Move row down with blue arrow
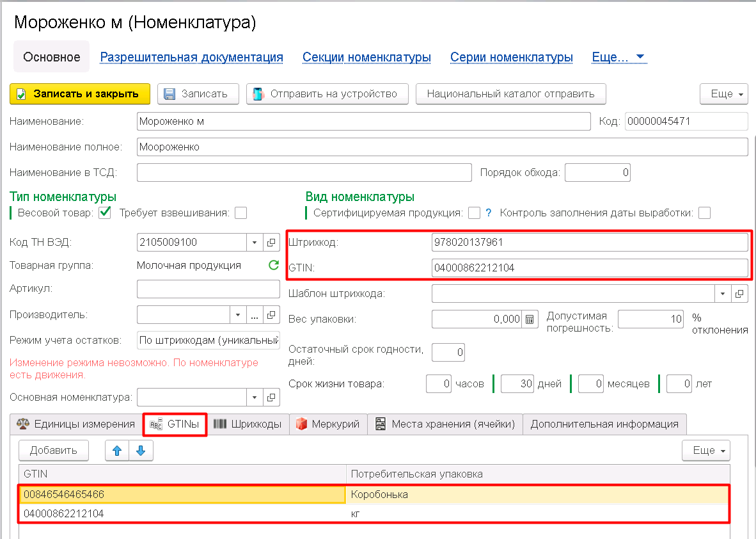The image size is (756, 539). click(141, 451)
